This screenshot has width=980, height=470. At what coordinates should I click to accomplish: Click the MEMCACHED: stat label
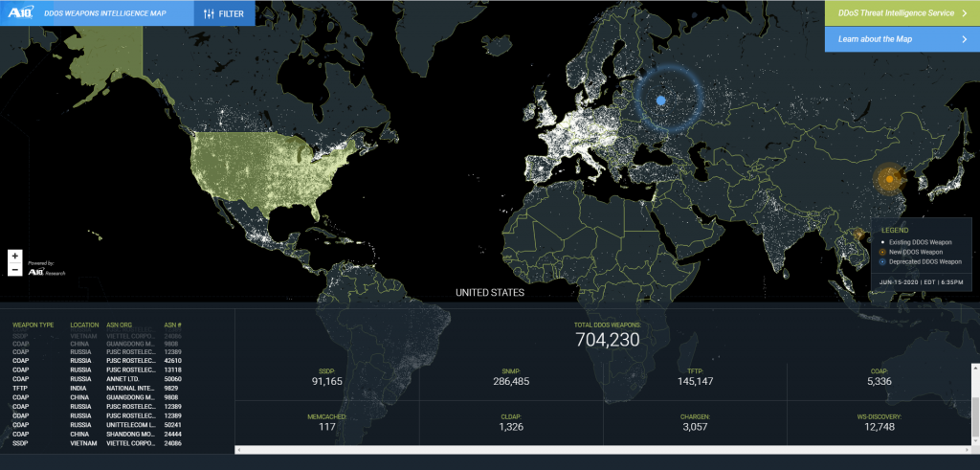[x=327, y=416]
